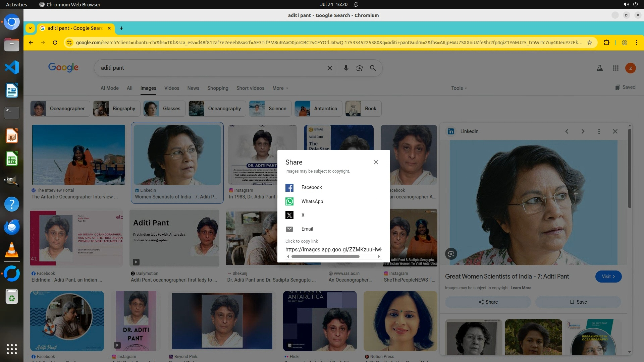Open tab search dropdown in Chromium
644x362 pixels.
[x=30, y=28]
